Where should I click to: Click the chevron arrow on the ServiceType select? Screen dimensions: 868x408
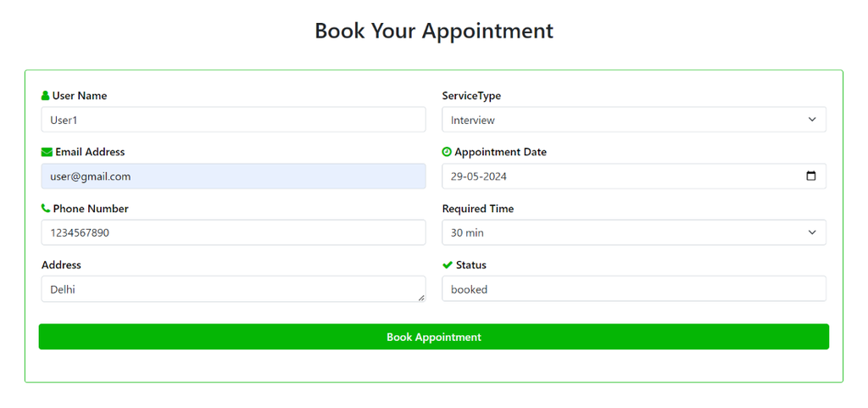tap(812, 120)
